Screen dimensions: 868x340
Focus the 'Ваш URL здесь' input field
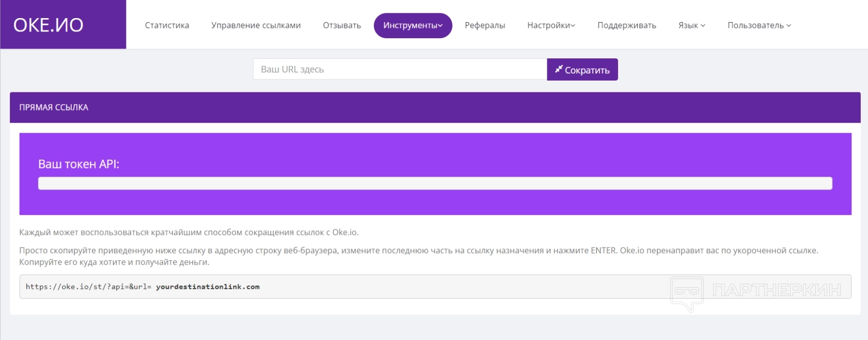click(400, 69)
